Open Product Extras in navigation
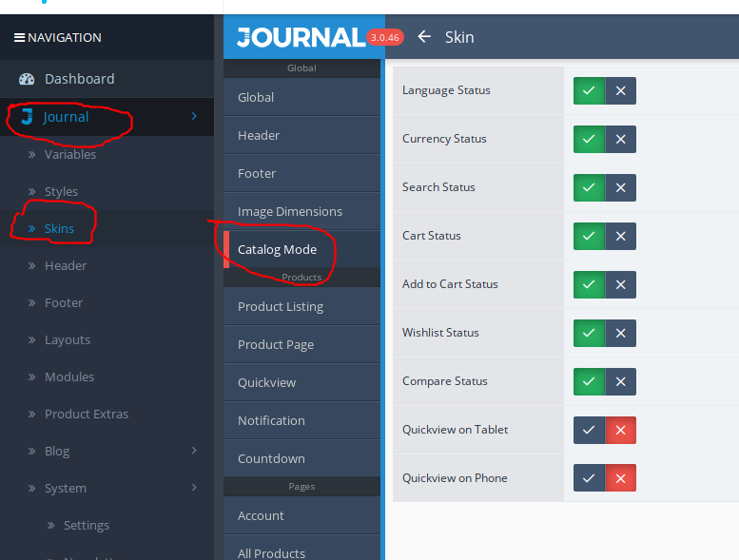This screenshot has height=560, width=739. point(107,414)
